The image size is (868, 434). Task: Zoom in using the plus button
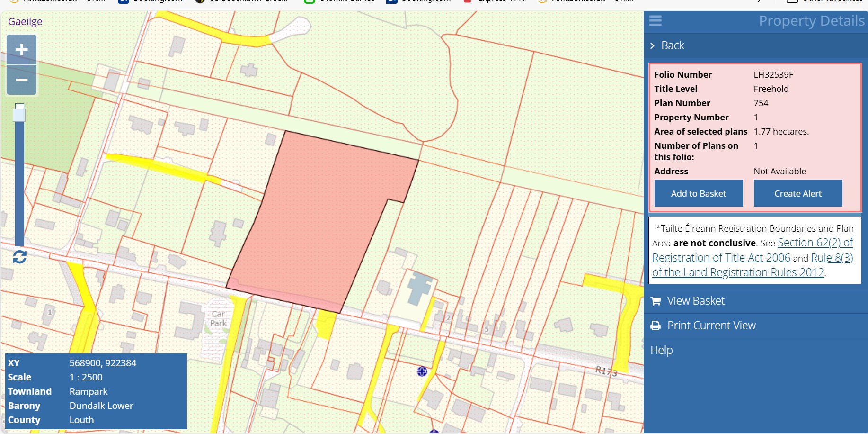[22, 50]
